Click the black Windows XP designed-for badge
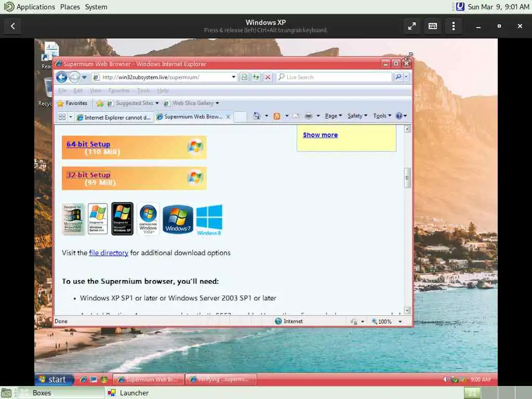This screenshot has width=532, height=399. (122, 219)
